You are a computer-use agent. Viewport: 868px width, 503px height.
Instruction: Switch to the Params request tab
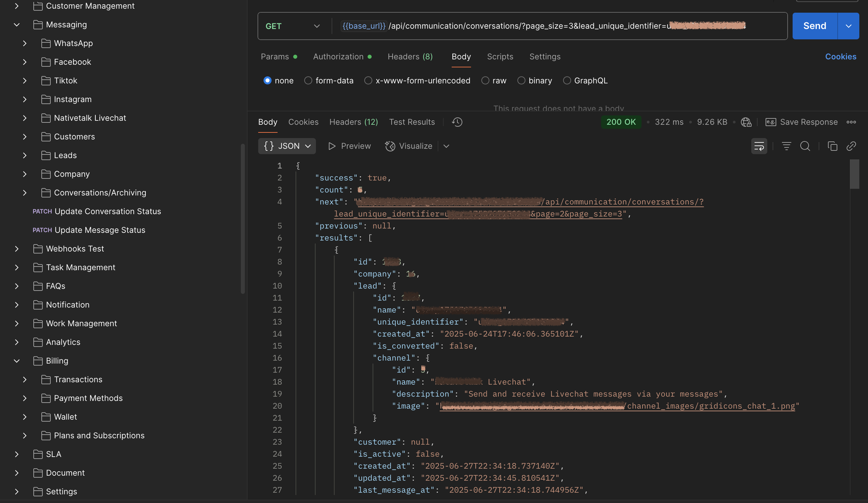(279, 56)
